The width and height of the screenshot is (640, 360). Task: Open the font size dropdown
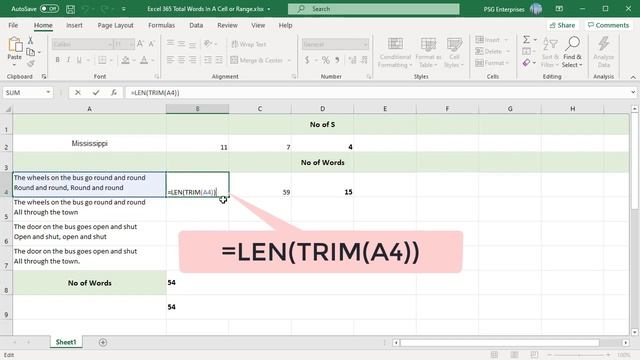(131, 44)
